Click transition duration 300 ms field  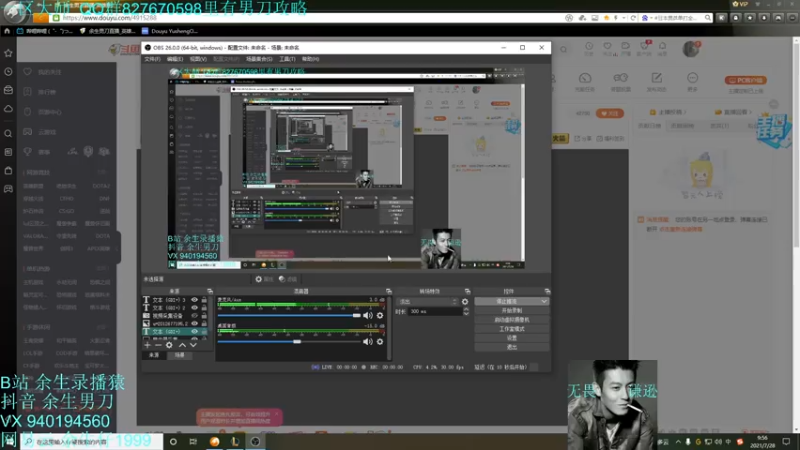pyautogui.click(x=435, y=311)
